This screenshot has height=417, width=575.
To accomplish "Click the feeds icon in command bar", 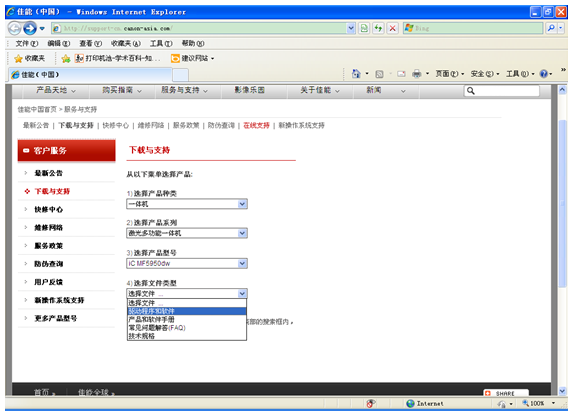I will 379,74.
